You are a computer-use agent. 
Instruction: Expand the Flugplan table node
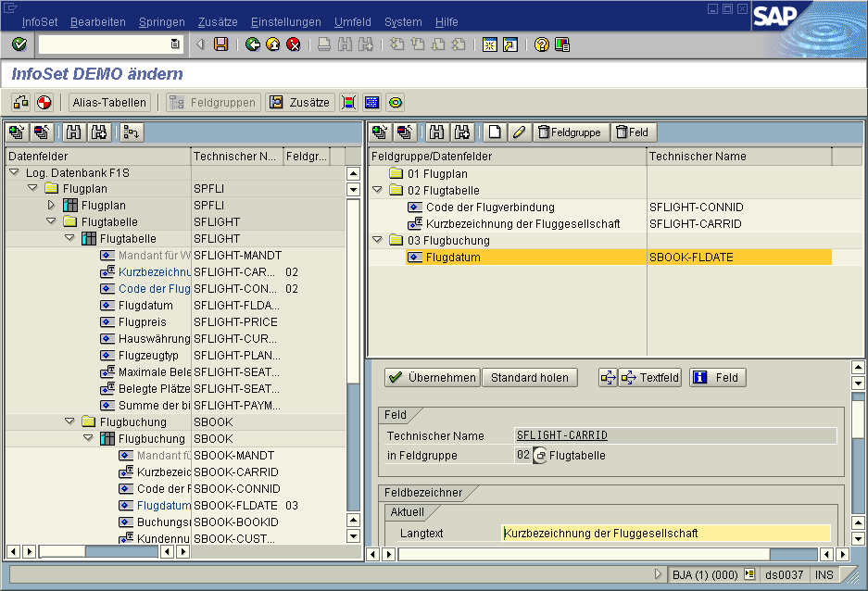click(52, 205)
